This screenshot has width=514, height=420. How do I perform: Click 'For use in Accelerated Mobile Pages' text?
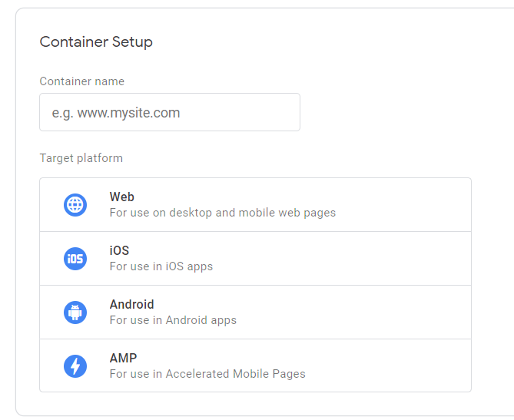pos(207,374)
